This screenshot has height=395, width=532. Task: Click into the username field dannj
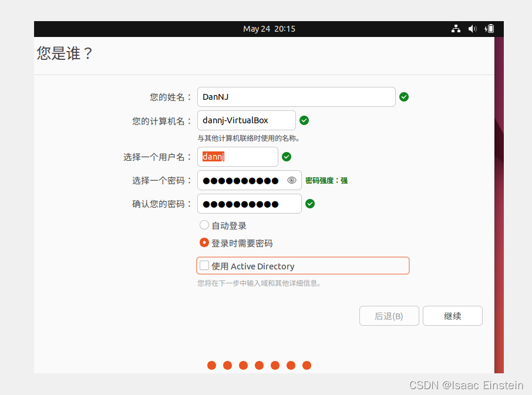[237, 157]
